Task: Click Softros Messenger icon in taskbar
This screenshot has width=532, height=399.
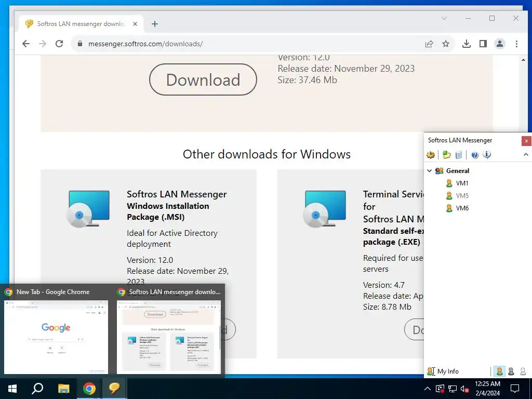Action: pyautogui.click(x=114, y=389)
